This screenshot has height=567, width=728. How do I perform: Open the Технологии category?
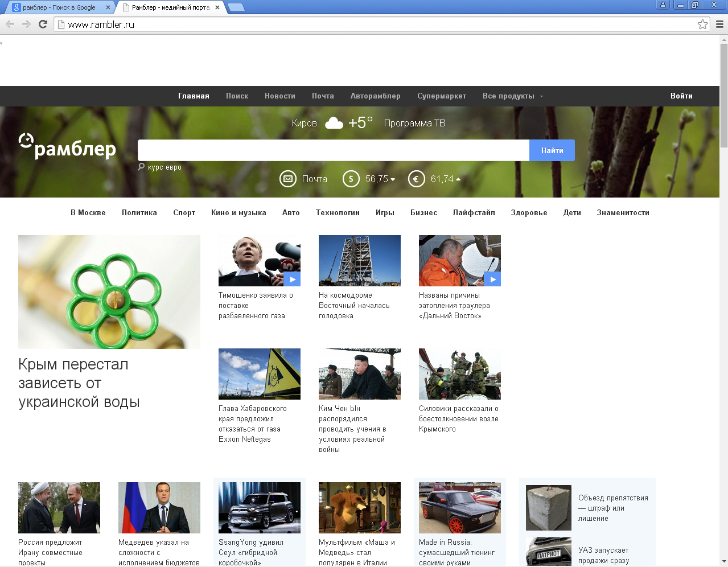pyautogui.click(x=338, y=212)
